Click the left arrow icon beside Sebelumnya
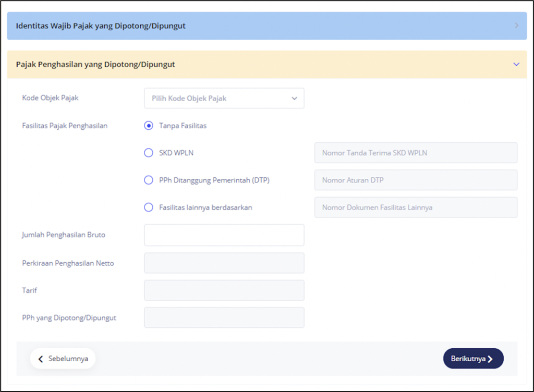The height and width of the screenshot is (392, 534). tap(41, 359)
